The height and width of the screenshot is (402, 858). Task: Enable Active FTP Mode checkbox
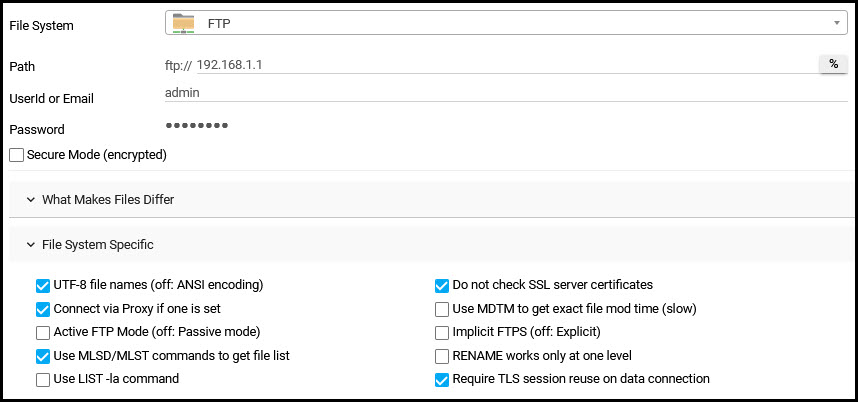(x=43, y=332)
